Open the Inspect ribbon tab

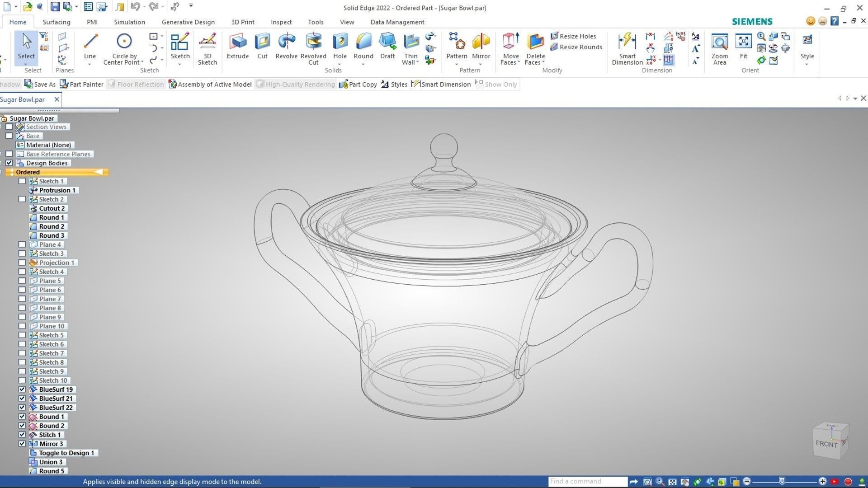point(281,22)
